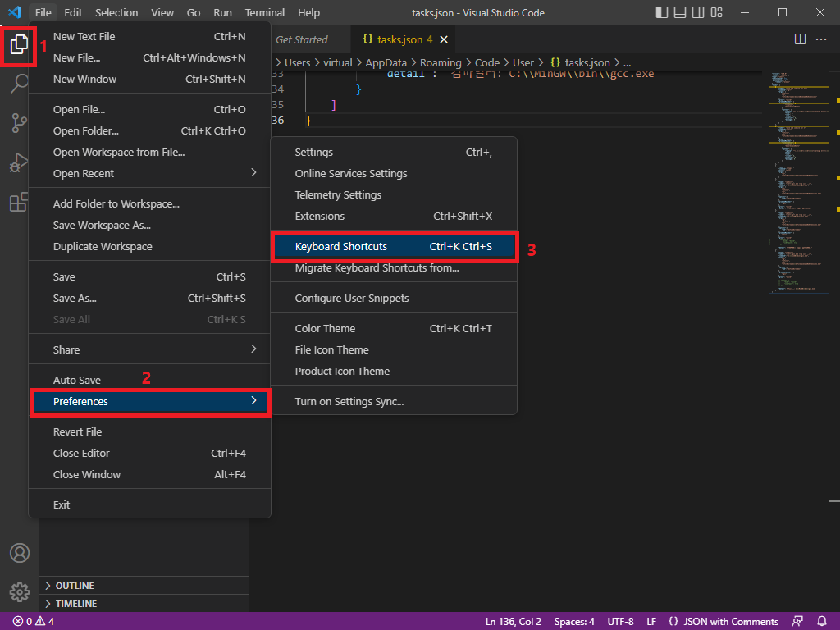This screenshot has width=840, height=630.
Task: Expand the Open Recent submenu
Action: 150,174
